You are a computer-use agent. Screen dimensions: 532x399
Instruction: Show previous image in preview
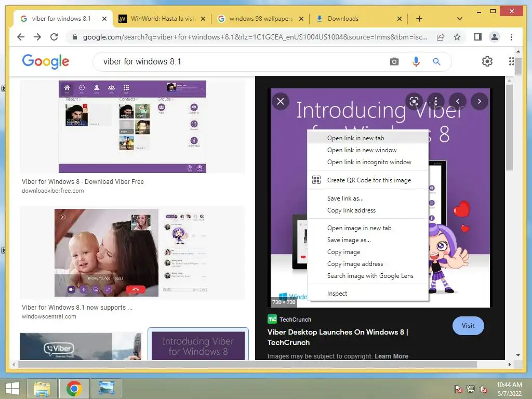[x=457, y=101]
